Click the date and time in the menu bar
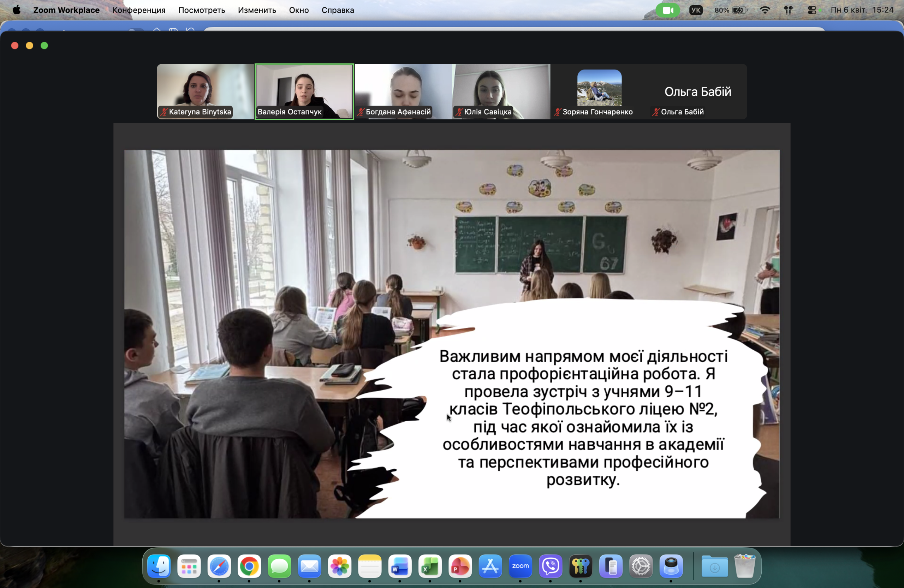 click(862, 10)
